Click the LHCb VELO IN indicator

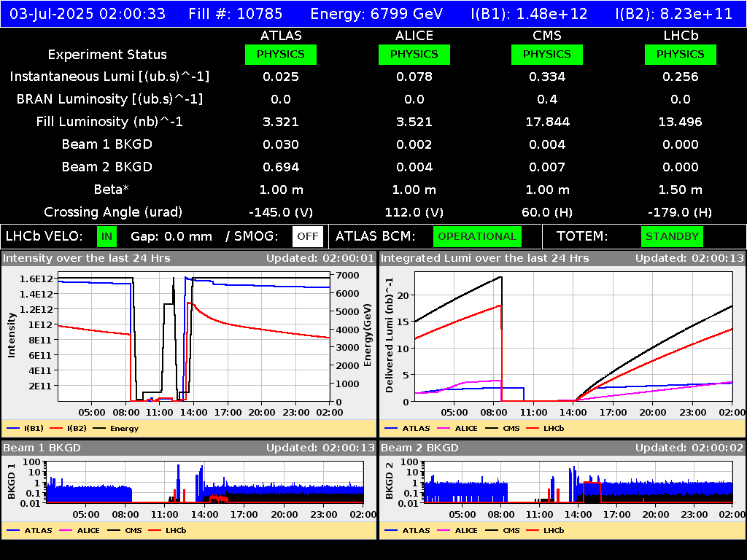pyautogui.click(x=107, y=236)
